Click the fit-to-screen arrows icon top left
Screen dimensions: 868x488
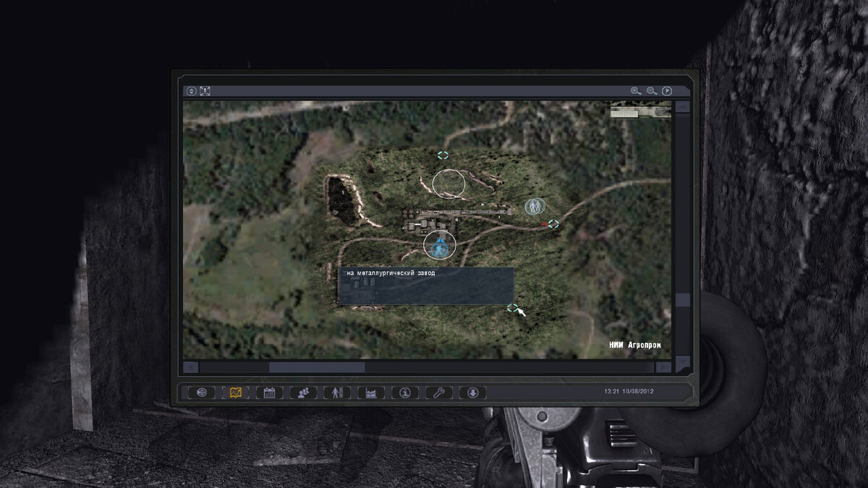[x=205, y=91]
